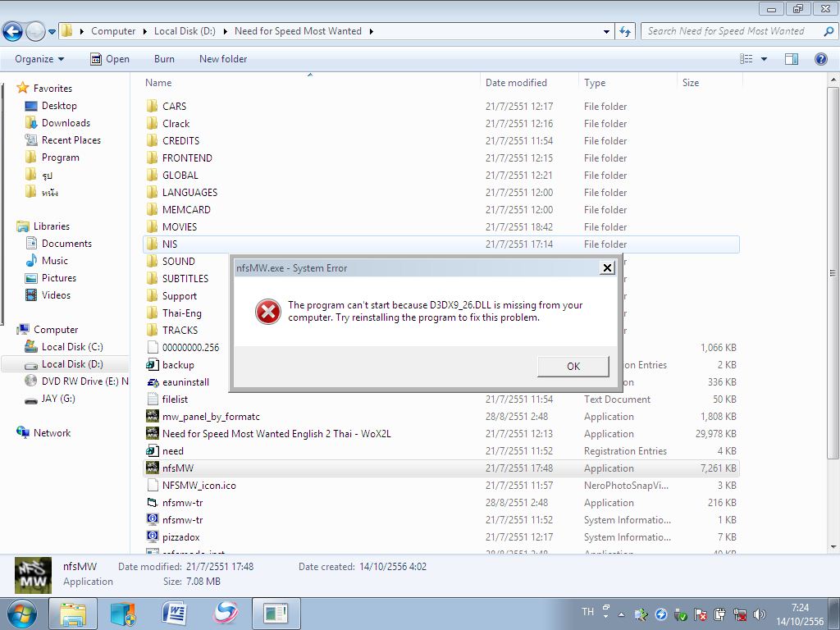Click the file list vertical scrollbar
The image size is (840, 630).
coord(833,271)
